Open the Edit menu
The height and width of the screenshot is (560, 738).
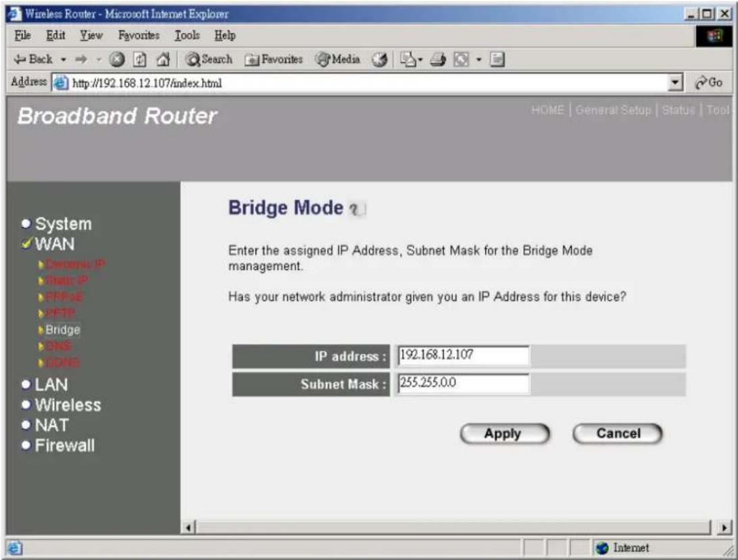point(55,35)
